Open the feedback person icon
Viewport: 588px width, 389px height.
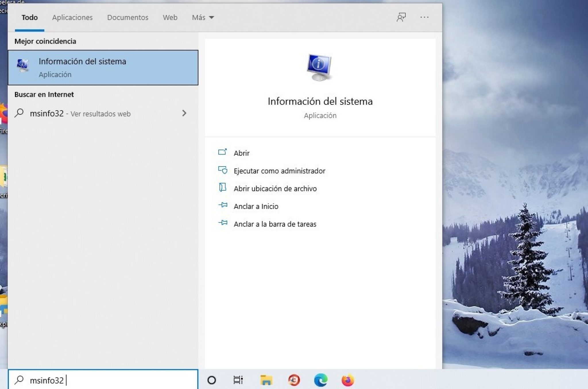pyautogui.click(x=401, y=17)
